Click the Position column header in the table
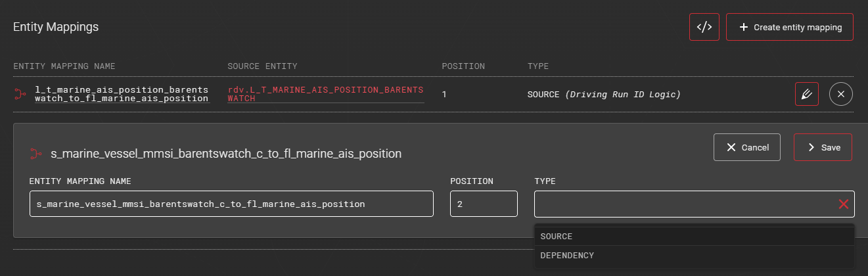The width and height of the screenshot is (868, 276). click(463, 66)
